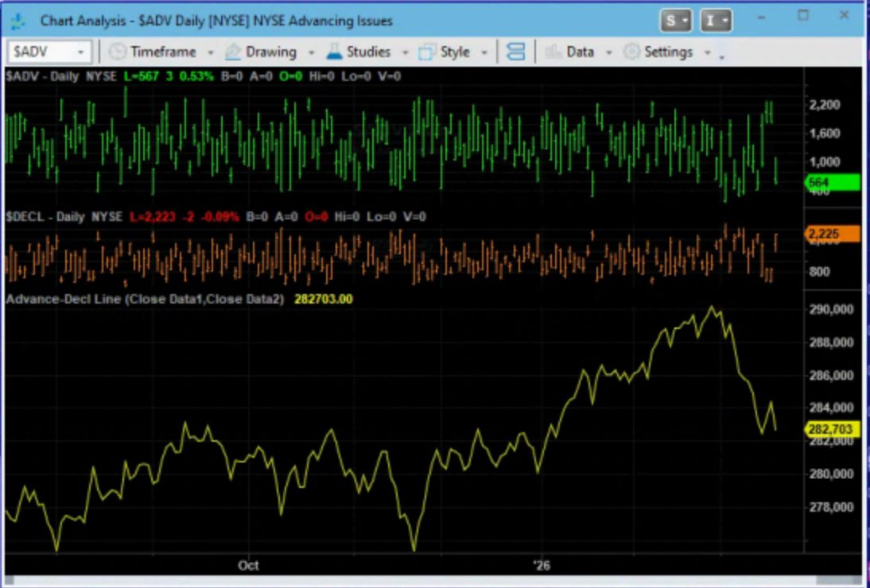
Task: Click the Style icon
Action: (426, 52)
